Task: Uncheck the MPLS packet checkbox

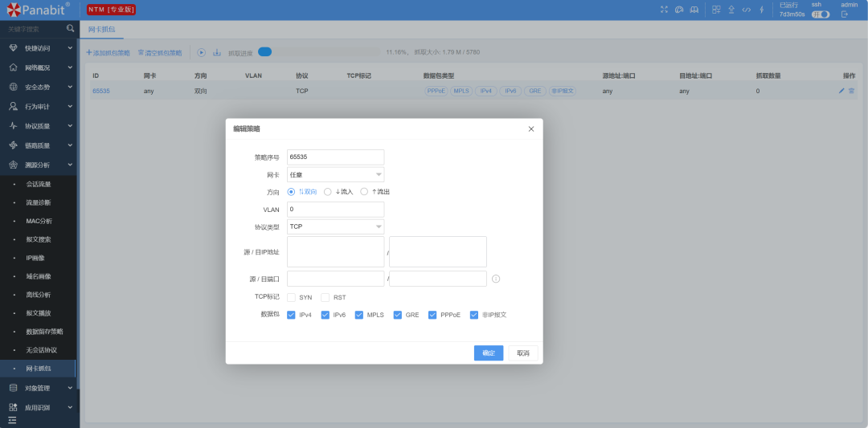Action: tap(359, 315)
